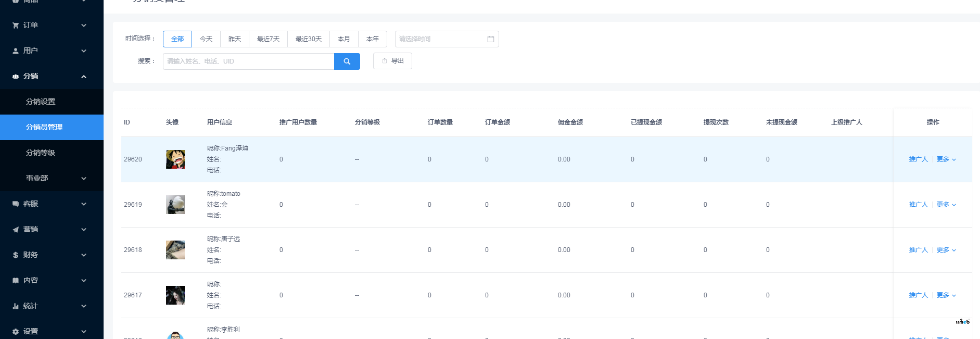
Task: Click the dollar icon beside 财务
Action: click(x=16, y=255)
